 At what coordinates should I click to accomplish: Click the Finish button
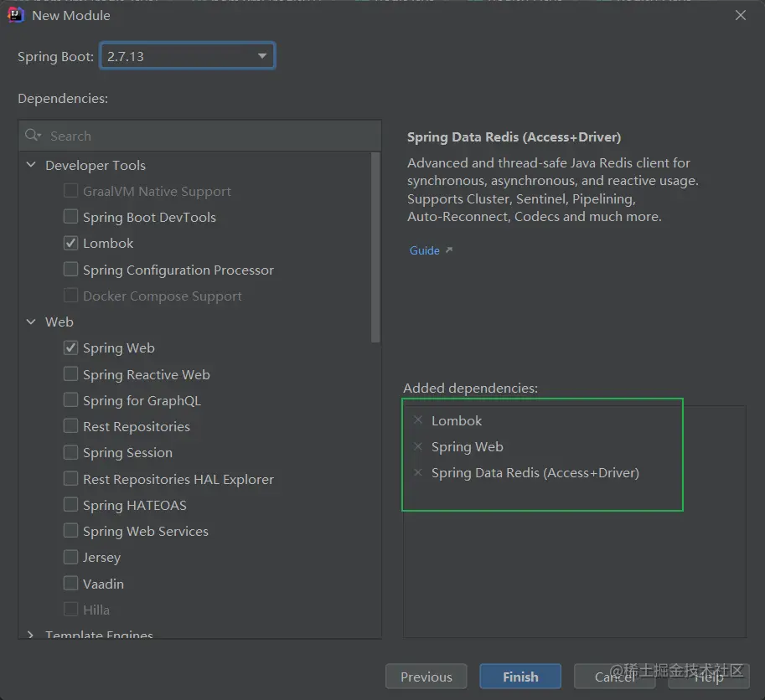coord(520,677)
